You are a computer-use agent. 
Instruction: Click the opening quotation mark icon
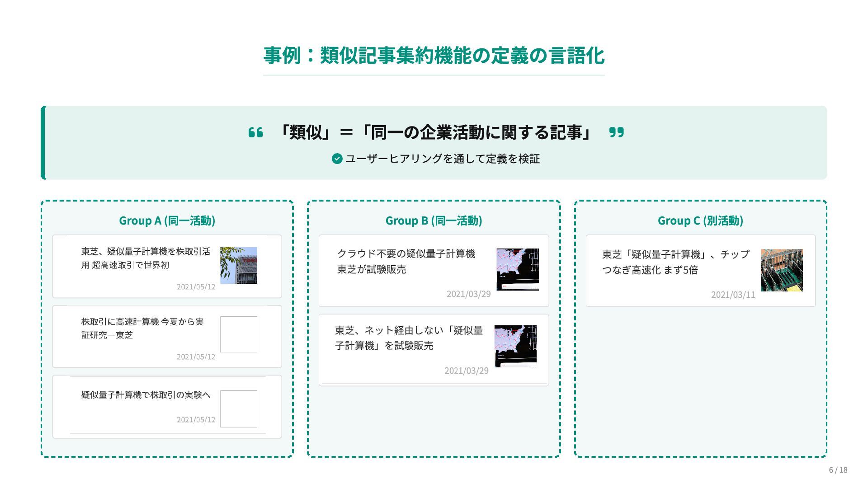pos(255,132)
